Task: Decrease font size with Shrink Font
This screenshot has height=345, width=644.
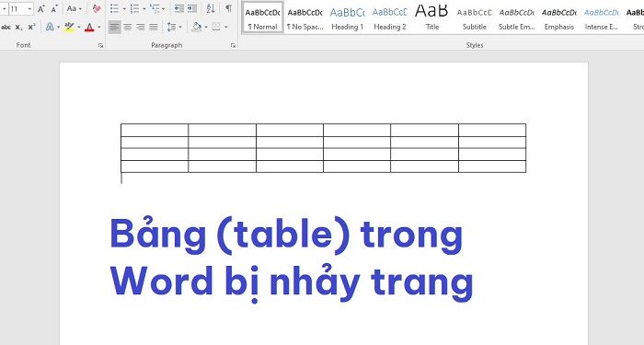Action: coord(54,8)
